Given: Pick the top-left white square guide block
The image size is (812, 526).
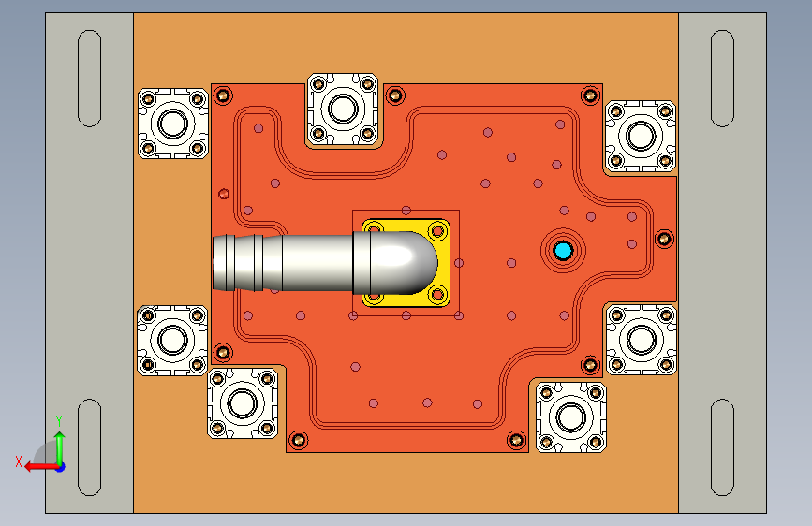Looking at the screenshot, I should pos(173,124).
